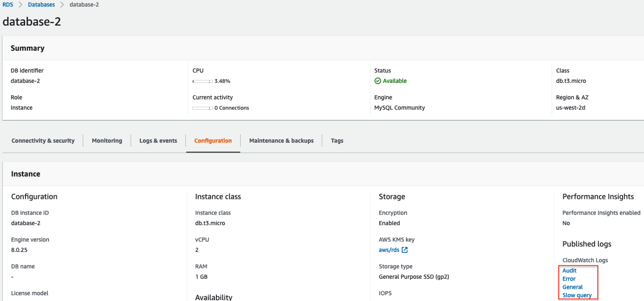Click the database-2 breadcrumb entry
The width and height of the screenshot is (644, 301).
pos(83,5)
